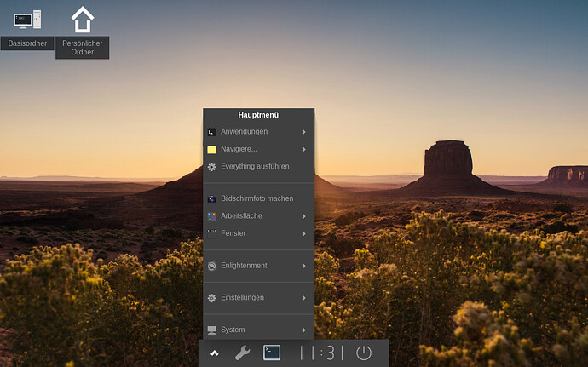
Task: Expand the Fenster submenu arrow
Action: point(304,233)
